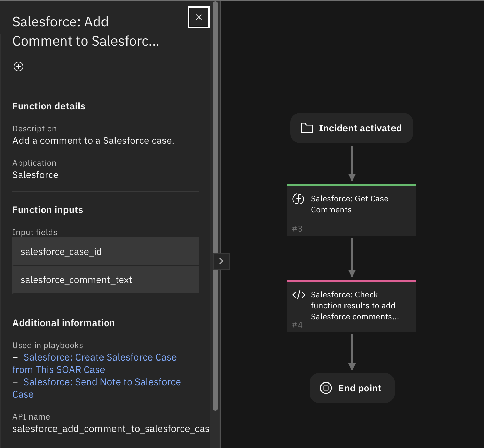Click the panel's vertical scrollbar
Image resolution: width=484 pixels, height=448 pixels.
(x=215, y=206)
